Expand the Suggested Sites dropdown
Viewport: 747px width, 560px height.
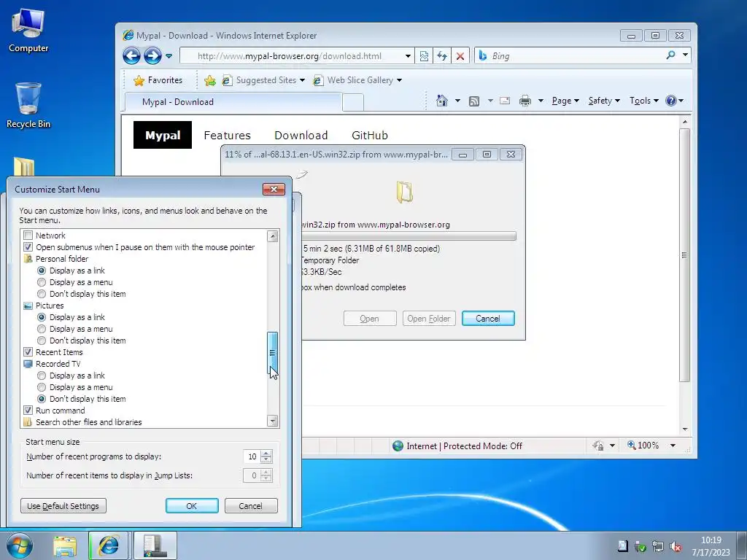302,80
